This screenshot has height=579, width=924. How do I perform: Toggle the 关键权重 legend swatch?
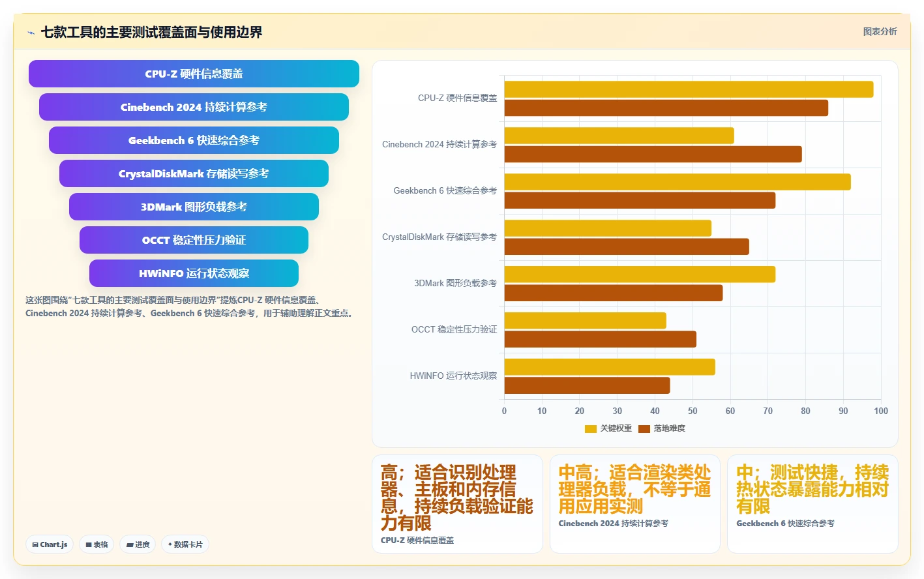[591, 428]
